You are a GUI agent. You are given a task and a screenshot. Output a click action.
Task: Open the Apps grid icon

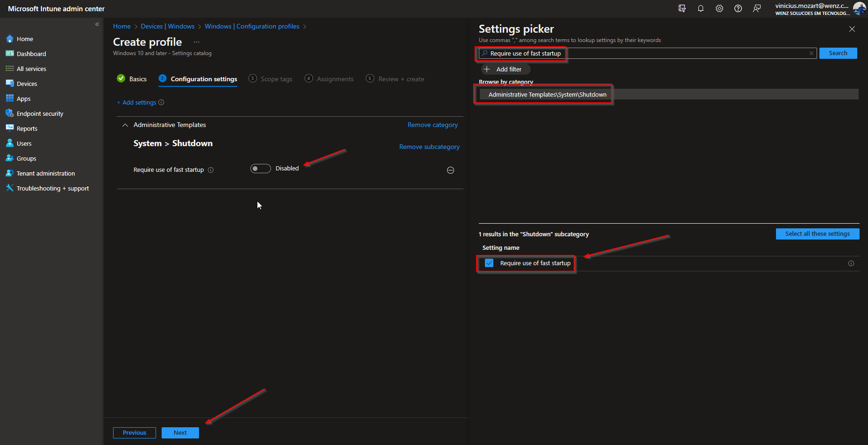9,99
